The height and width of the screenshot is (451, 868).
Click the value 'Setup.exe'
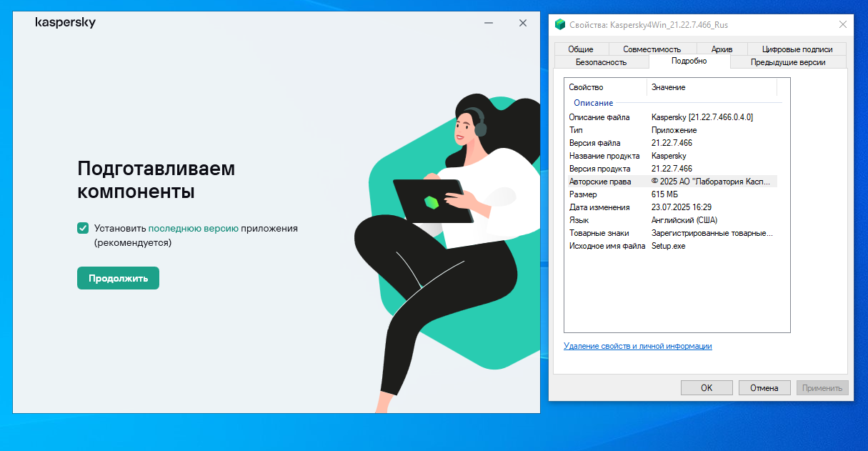(668, 246)
